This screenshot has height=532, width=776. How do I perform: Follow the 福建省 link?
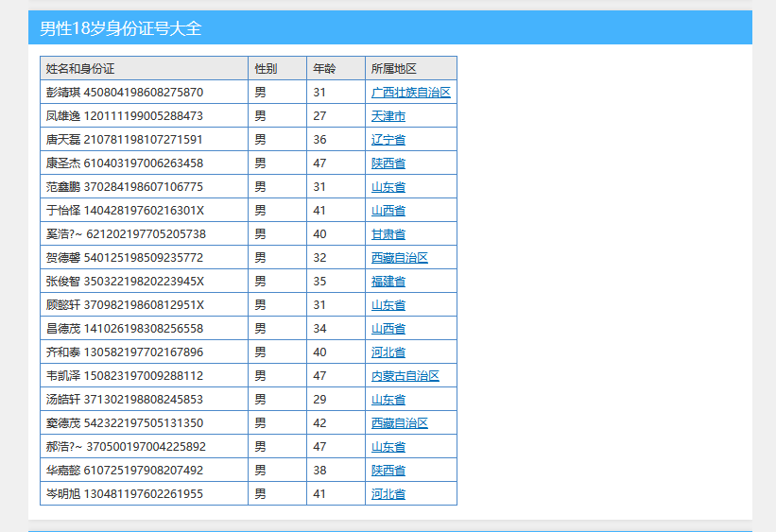388,282
